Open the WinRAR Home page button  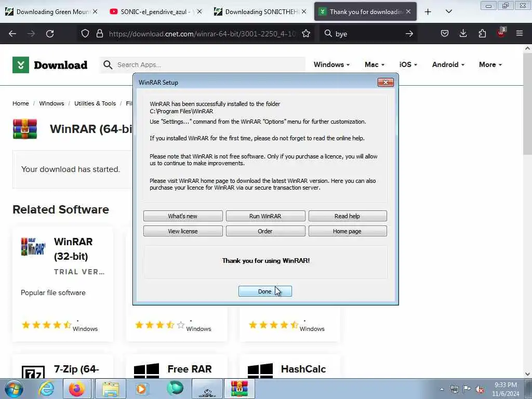348,231
